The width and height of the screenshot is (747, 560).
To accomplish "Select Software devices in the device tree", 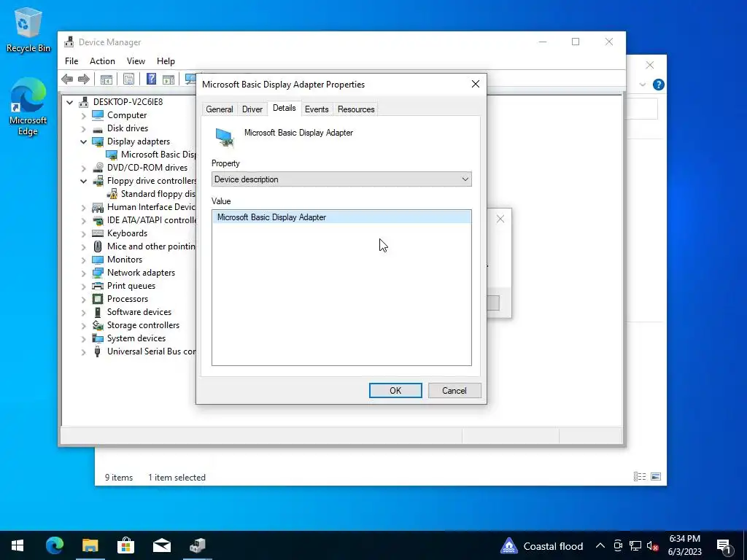I will point(139,312).
